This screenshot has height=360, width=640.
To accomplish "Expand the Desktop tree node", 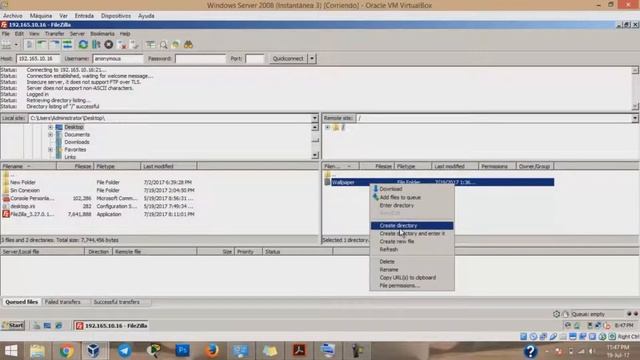I will click(x=50, y=127).
